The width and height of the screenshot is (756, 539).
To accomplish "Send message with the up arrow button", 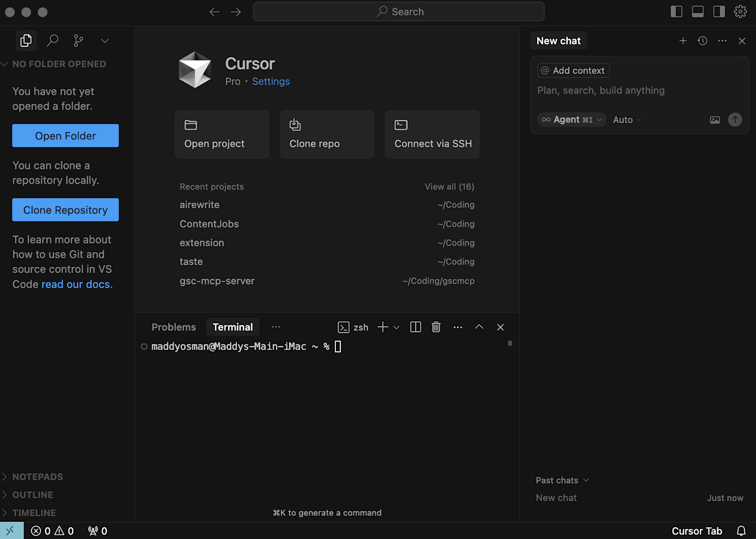I will [735, 120].
